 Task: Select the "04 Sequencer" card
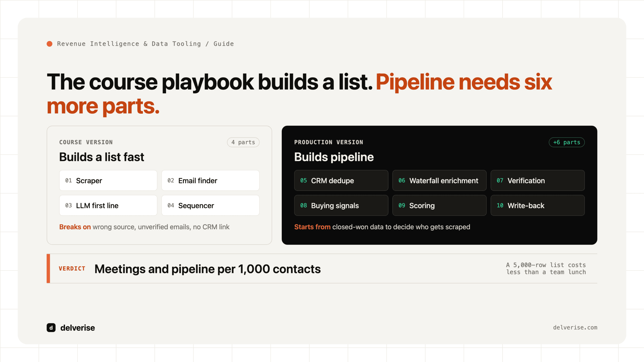(210, 205)
